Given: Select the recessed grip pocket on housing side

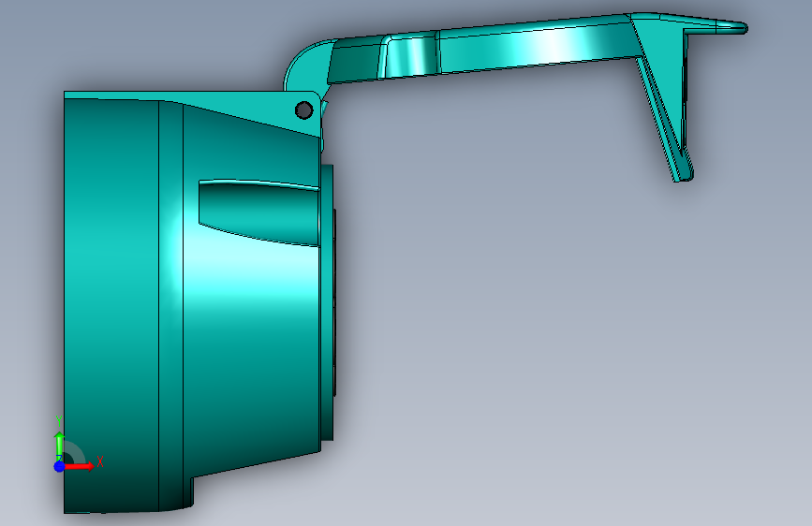Looking at the screenshot, I should (258, 212).
